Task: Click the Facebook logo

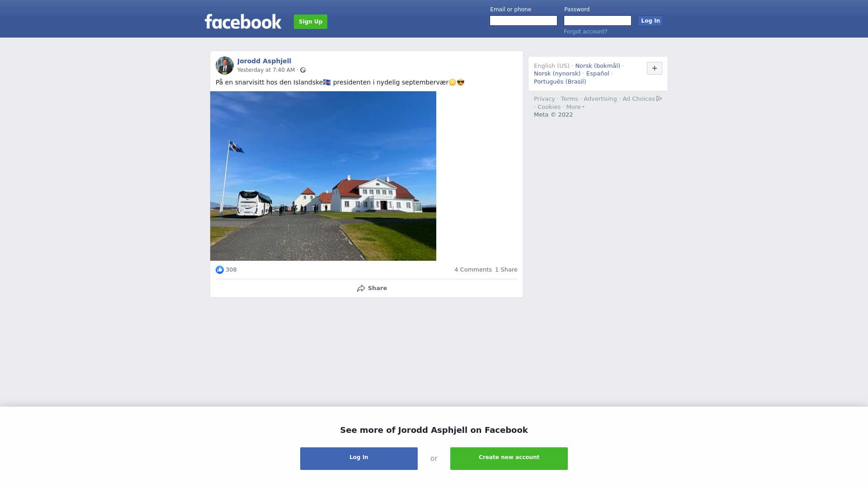Action: tap(243, 21)
